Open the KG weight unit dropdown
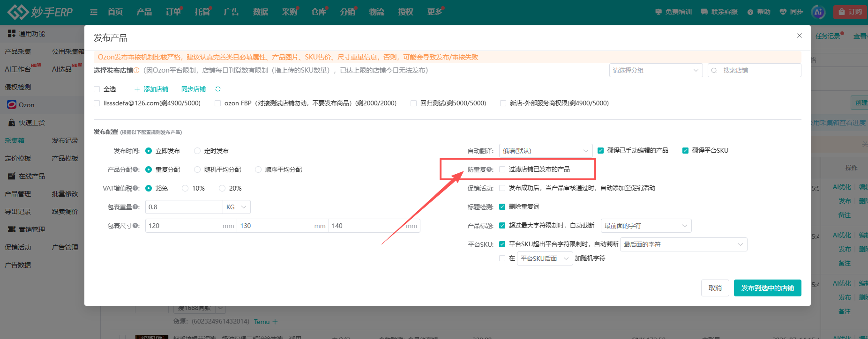The width and height of the screenshot is (868, 339). (237, 207)
